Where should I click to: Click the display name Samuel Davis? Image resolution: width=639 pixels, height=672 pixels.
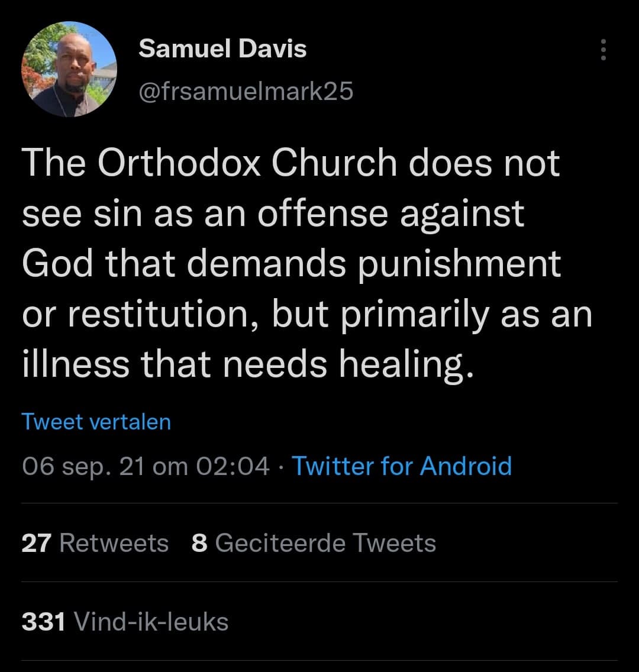tap(222, 49)
